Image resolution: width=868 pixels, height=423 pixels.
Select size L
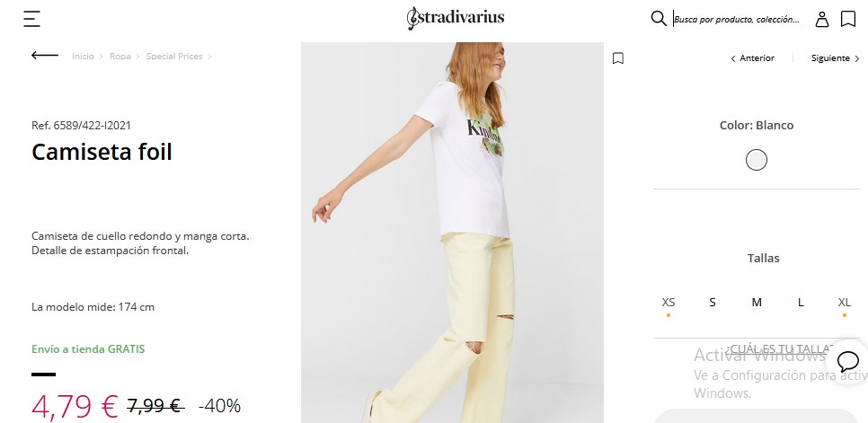click(801, 303)
